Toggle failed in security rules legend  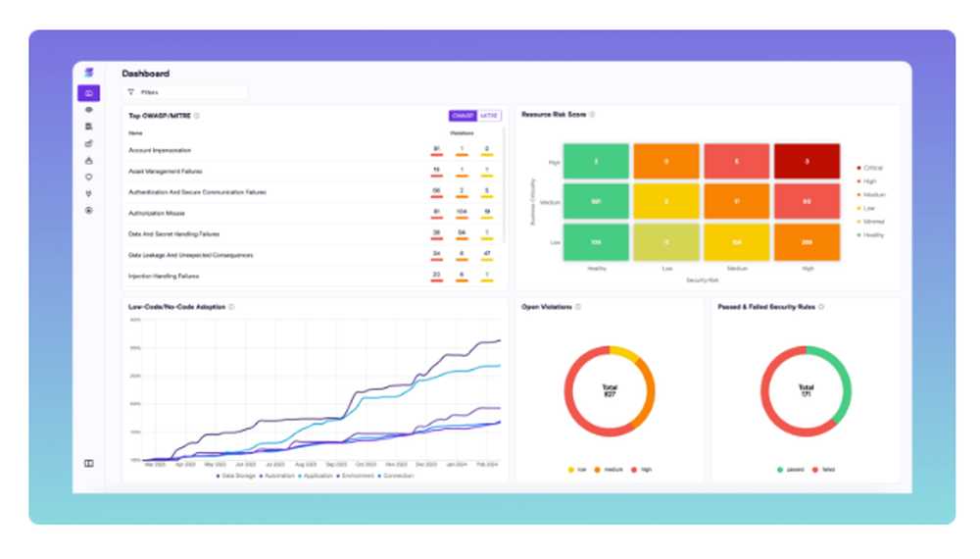point(824,470)
